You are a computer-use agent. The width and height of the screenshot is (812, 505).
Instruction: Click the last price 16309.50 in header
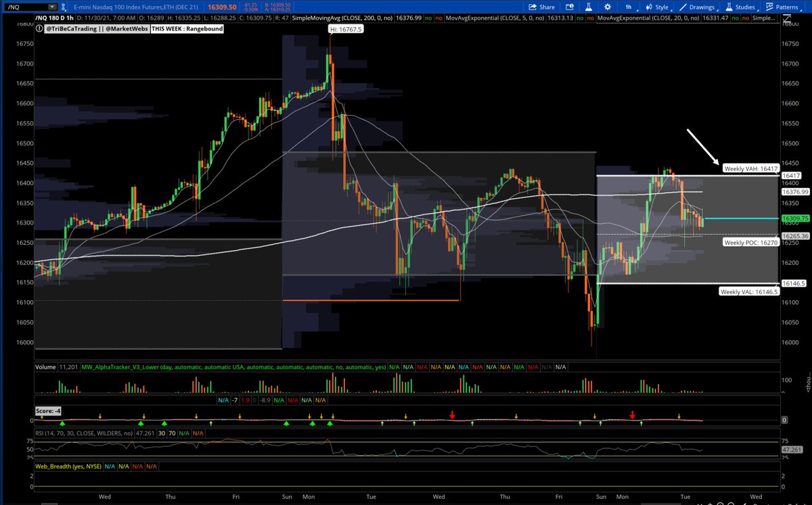[x=222, y=7]
